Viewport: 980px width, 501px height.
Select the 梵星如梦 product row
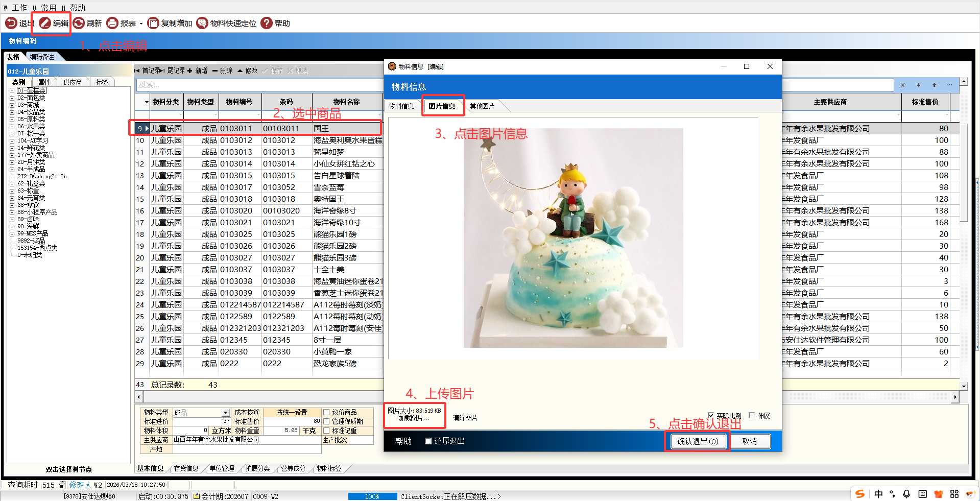(259, 152)
